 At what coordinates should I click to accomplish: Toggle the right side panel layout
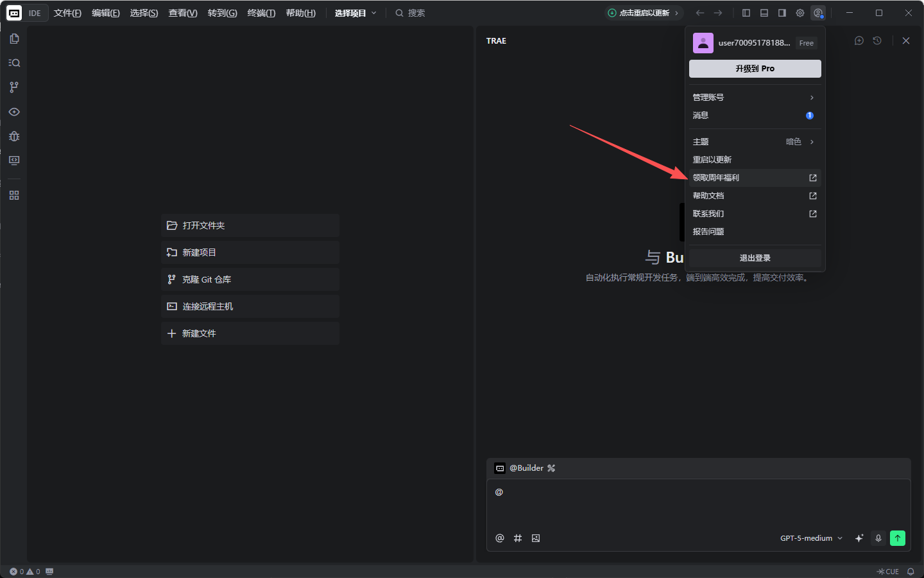782,13
